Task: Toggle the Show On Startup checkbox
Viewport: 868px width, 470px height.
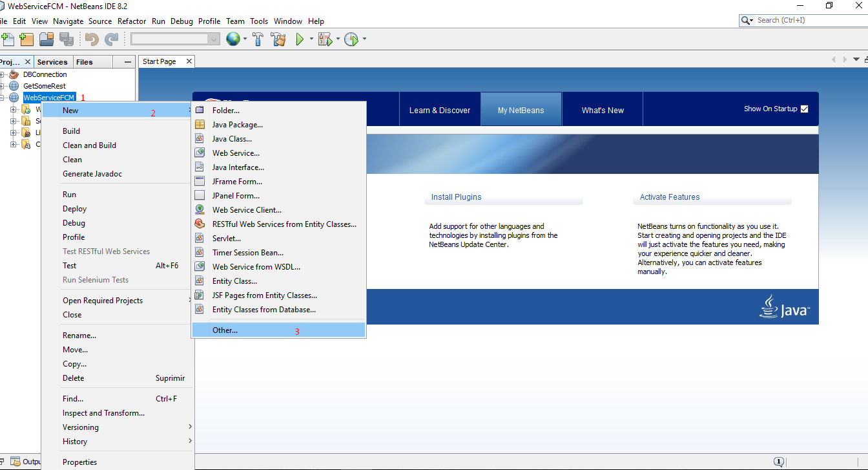Action: (x=804, y=109)
